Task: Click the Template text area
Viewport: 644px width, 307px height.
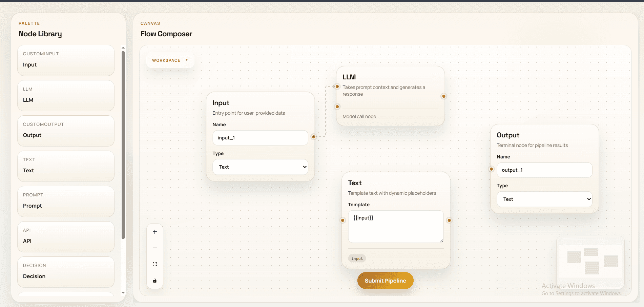Action: (396, 227)
